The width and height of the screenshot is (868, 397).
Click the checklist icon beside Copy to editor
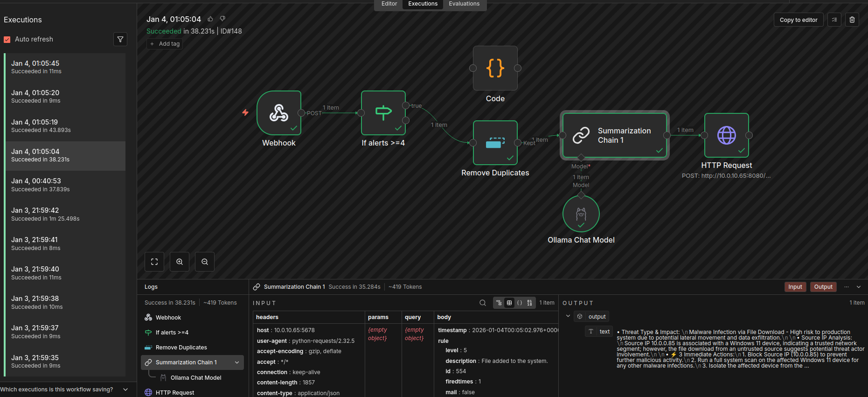click(x=834, y=20)
